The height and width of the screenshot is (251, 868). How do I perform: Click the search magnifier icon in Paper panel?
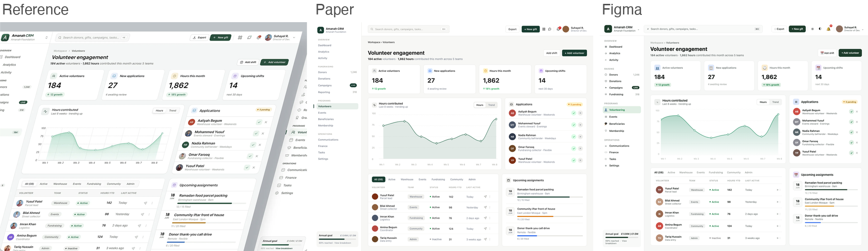click(x=372, y=29)
